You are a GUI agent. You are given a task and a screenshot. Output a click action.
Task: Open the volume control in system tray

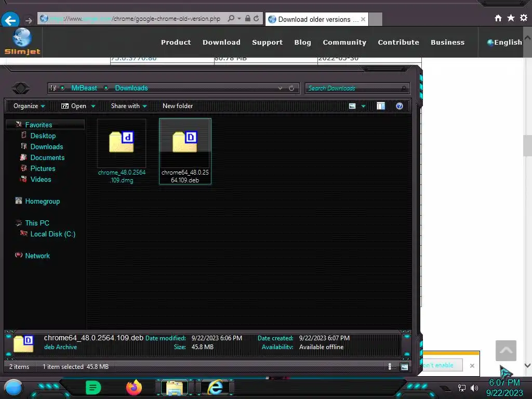[x=474, y=388]
